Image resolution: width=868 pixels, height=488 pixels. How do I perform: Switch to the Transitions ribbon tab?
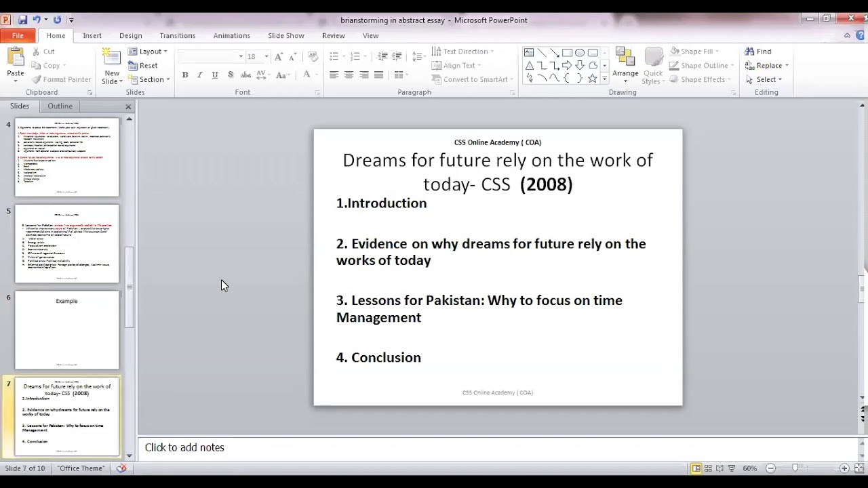178,35
